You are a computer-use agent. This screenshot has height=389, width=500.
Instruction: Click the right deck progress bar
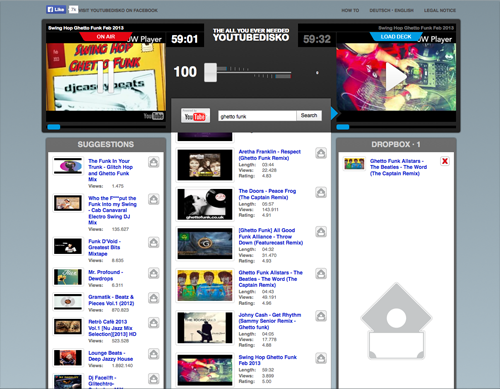click(396, 127)
